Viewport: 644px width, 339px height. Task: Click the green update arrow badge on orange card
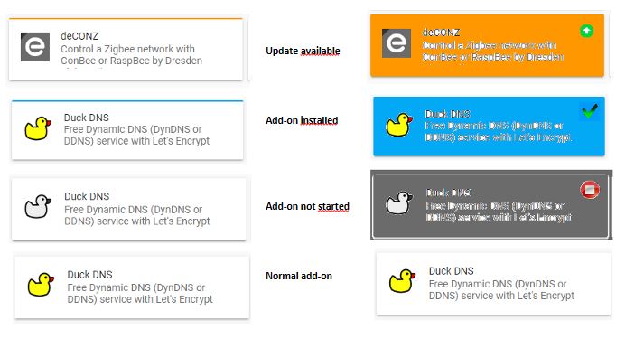click(586, 31)
